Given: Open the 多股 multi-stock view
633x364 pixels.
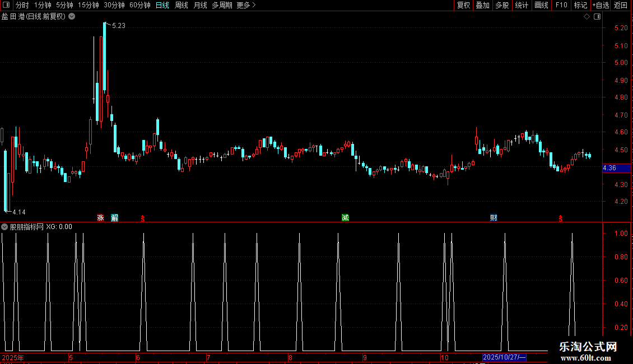Looking at the screenshot, I should pyautogui.click(x=502, y=5).
